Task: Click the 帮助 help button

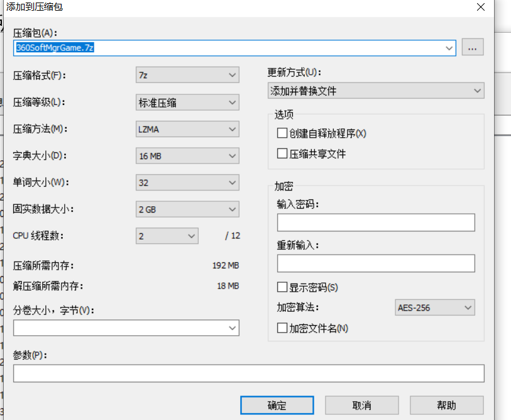Action: point(446,406)
